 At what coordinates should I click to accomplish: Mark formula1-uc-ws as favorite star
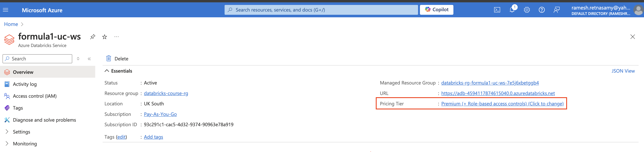(105, 37)
